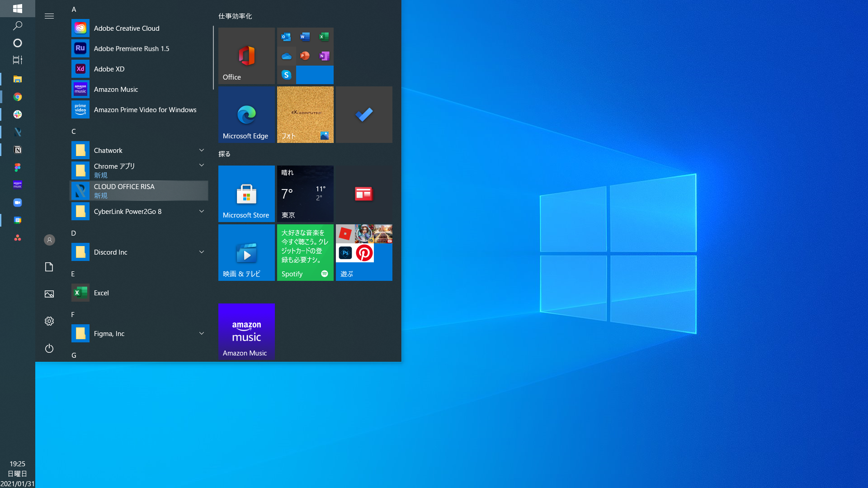Expand the Chrome アプリ folder chevron

(x=202, y=166)
